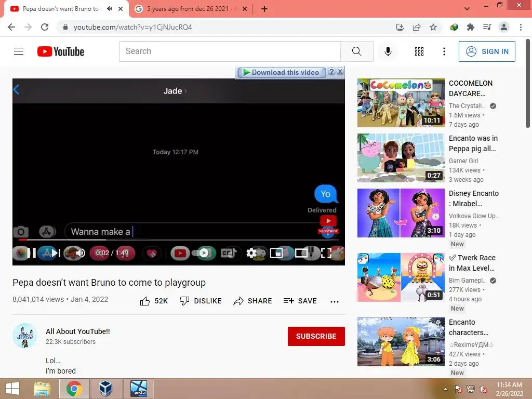Search with your voice microphone

coord(388,51)
